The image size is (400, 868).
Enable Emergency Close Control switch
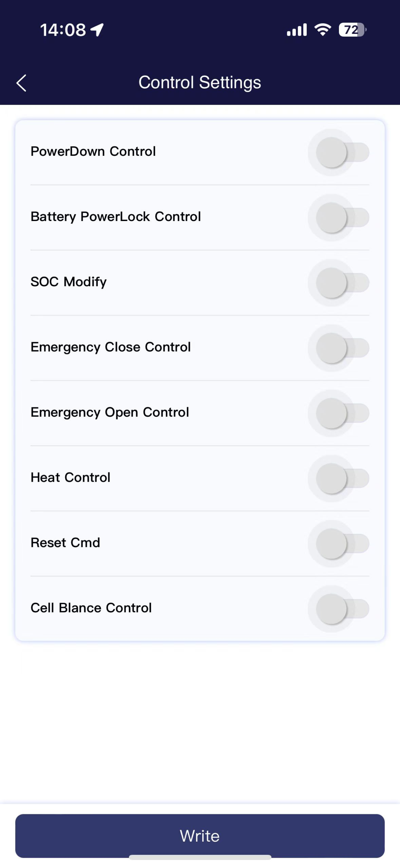tap(342, 348)
